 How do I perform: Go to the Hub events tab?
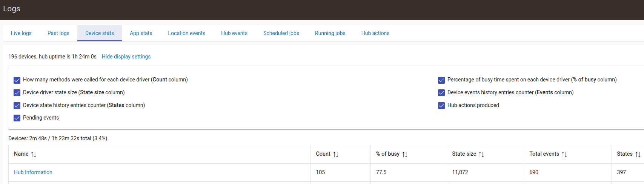(x=234, y=33)
